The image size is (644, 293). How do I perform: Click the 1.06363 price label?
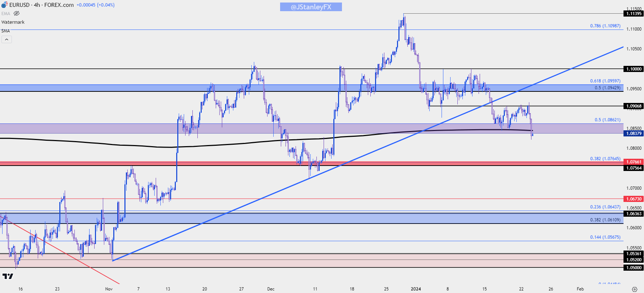point(634,214)
